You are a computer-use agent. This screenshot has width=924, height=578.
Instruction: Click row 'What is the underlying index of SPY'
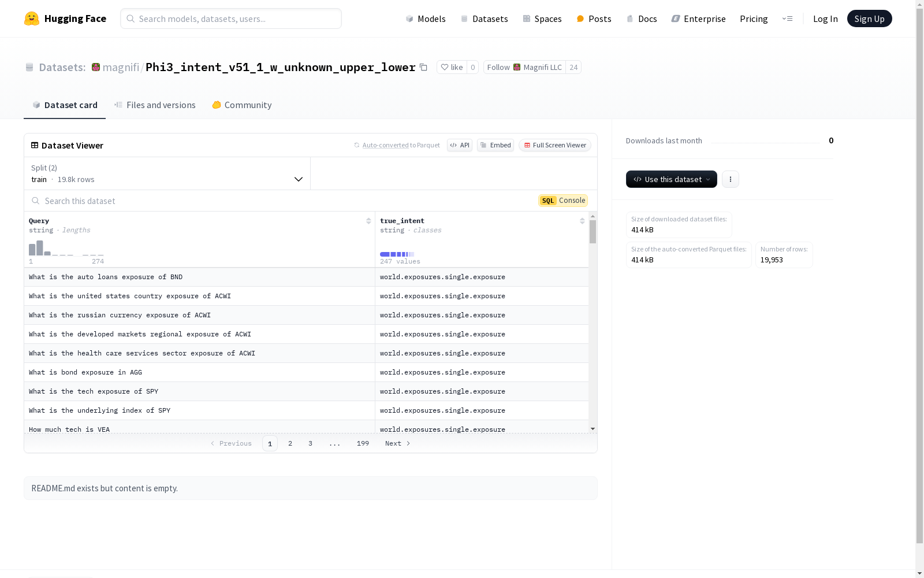coord(306,410)
